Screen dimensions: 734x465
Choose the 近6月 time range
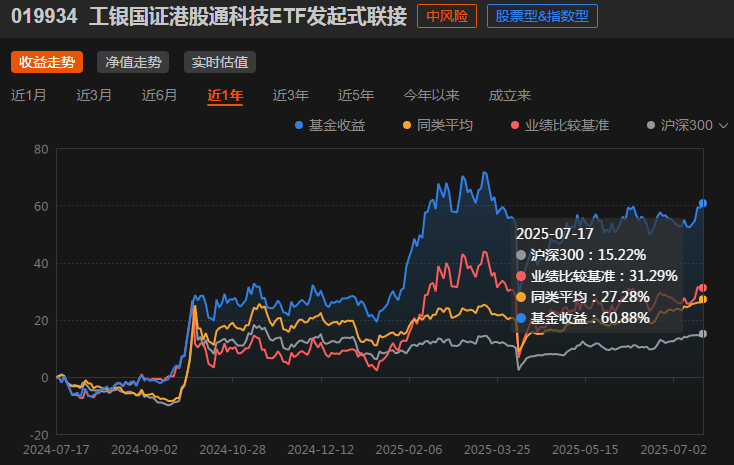click(160, 95)
